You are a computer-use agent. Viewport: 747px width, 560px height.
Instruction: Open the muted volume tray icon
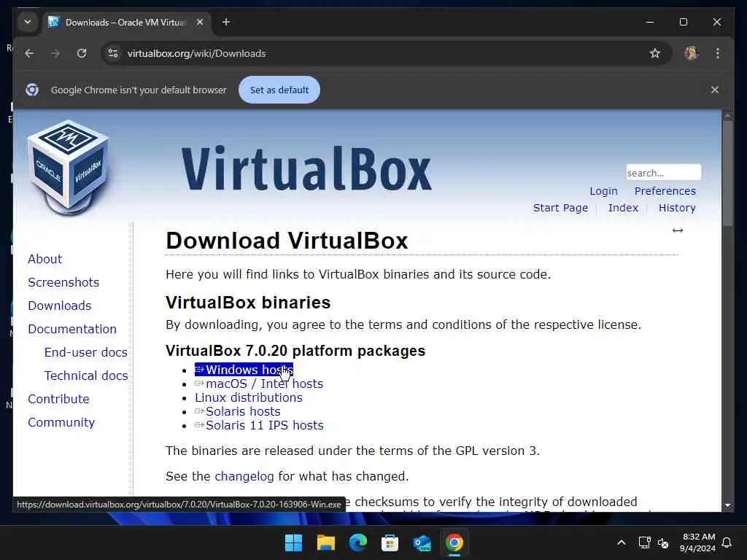[662, 542]
